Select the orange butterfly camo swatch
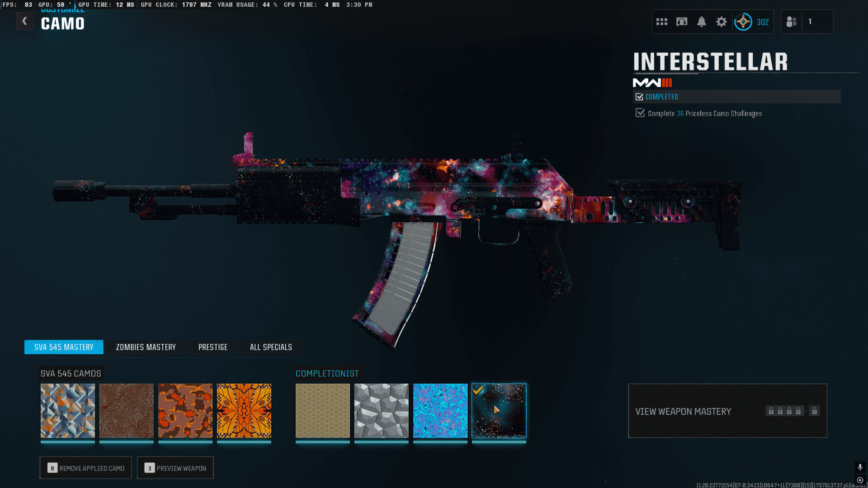This screenshot has width=868, height=488. coord(244,411)
